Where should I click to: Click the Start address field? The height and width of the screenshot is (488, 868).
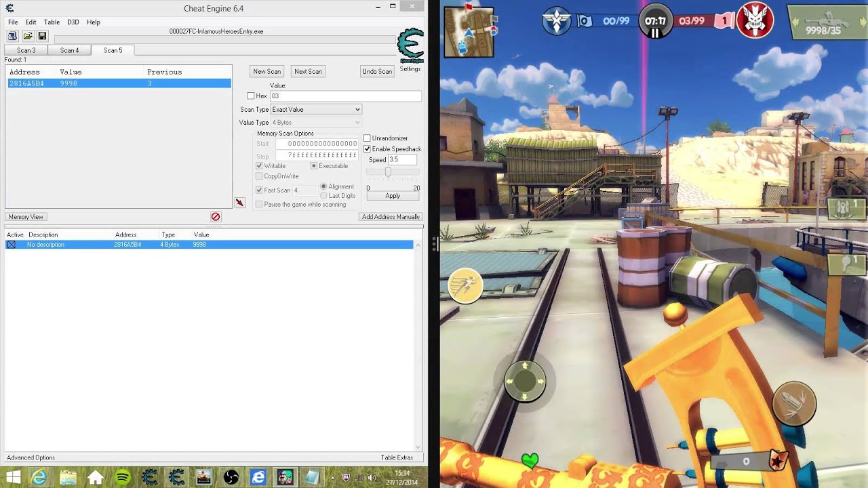pos(316,144)
